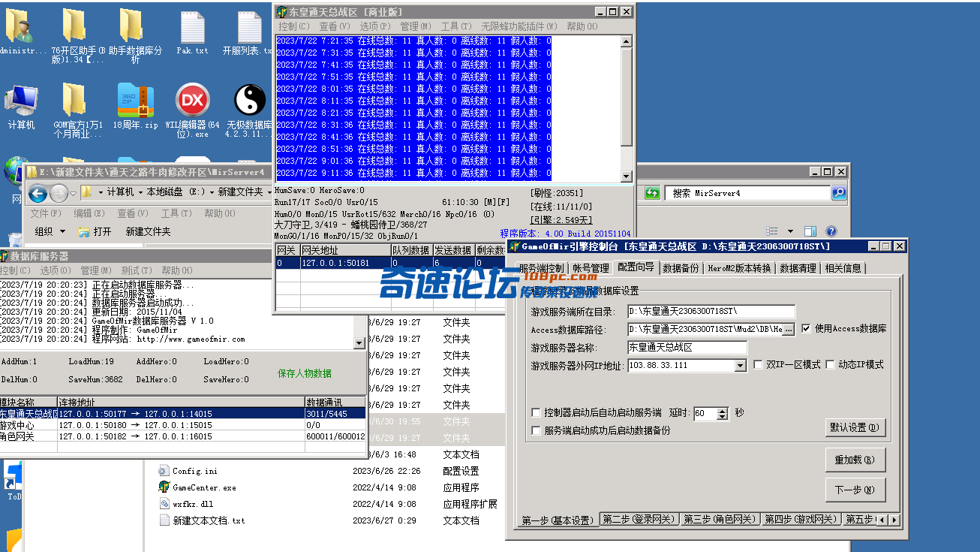Screen dimensions: 980x552
Task: Enable 动态IP模式 checkbox
Action: click(x=830, y=364)
